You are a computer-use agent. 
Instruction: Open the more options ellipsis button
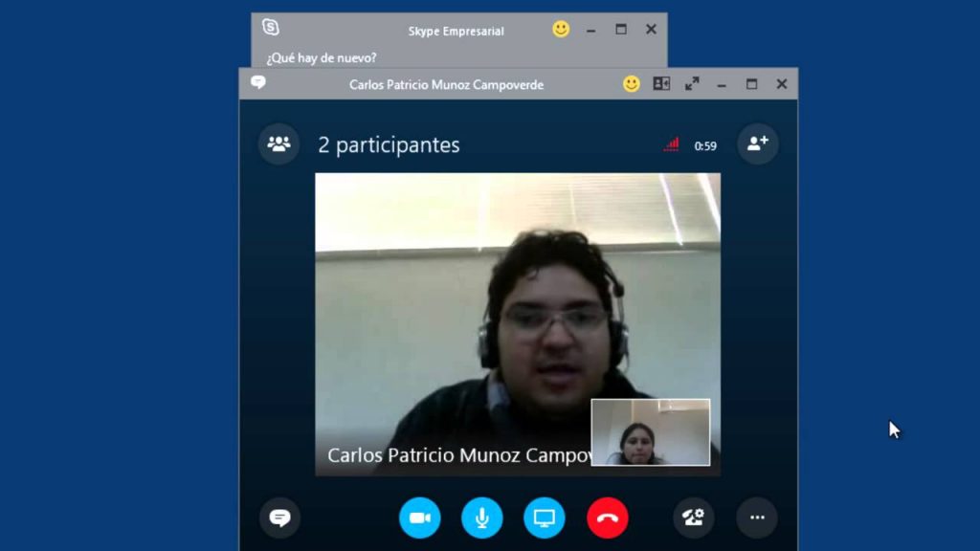[757, 518]
